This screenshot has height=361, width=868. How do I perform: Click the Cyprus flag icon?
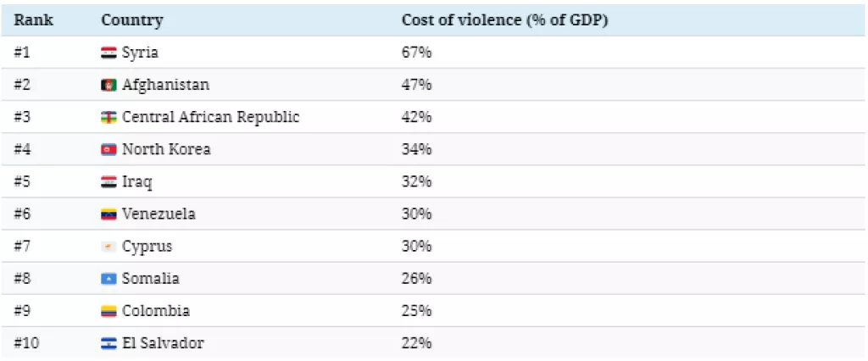108,247
